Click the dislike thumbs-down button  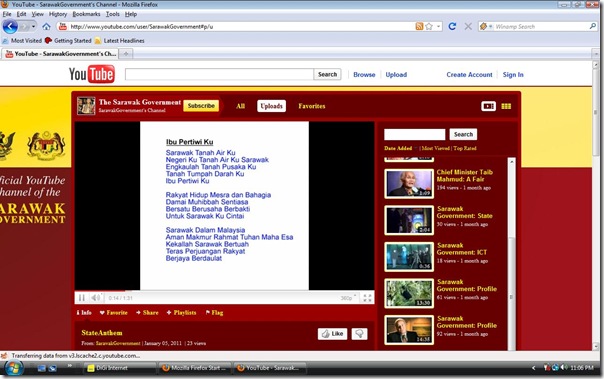click(x=359, y=334)
